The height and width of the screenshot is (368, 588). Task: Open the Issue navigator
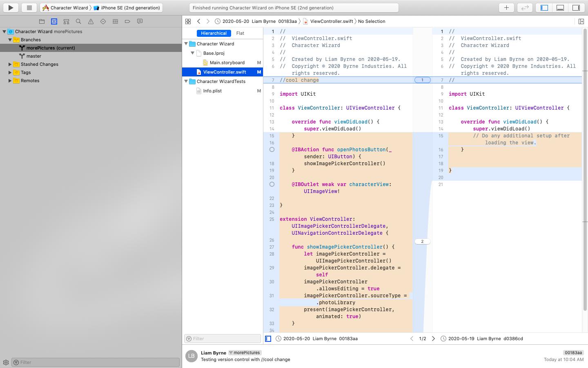point(91,21)
